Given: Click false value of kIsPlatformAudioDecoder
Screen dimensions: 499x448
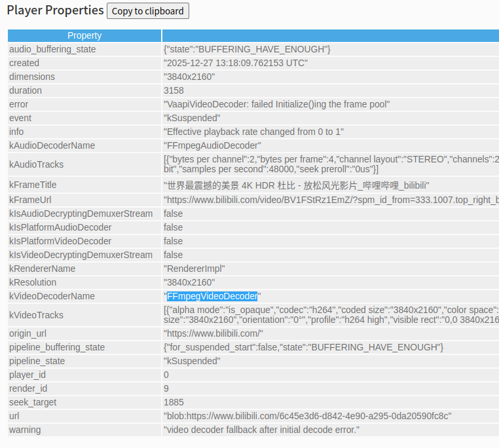Looking at the screenshot, I should click(x=173, y=227).
